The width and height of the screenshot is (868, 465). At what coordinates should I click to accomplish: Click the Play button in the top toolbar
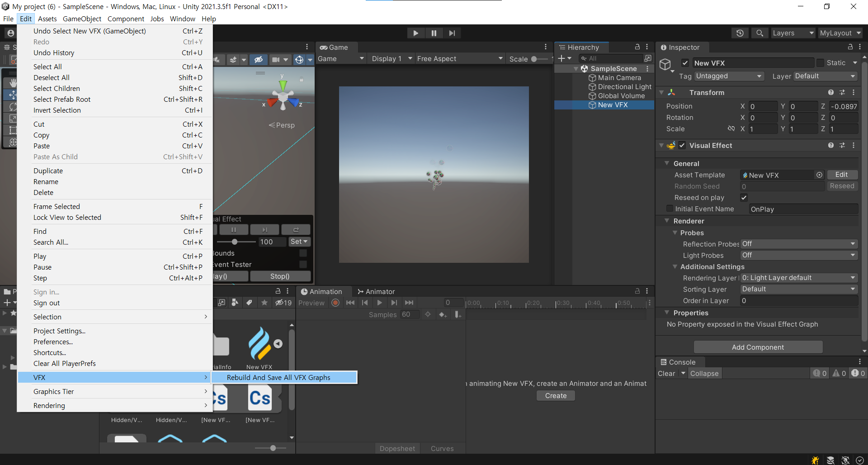[415, 33]
